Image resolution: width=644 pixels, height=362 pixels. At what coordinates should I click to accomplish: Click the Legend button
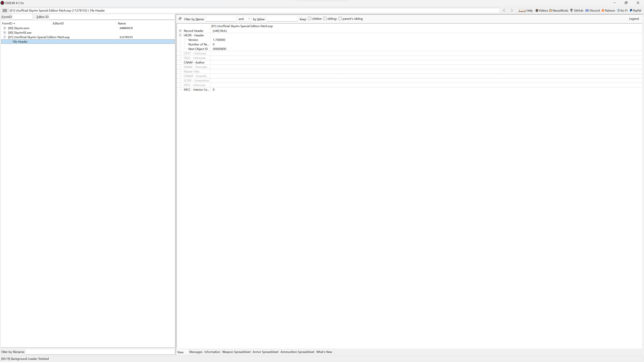[634, 19]
